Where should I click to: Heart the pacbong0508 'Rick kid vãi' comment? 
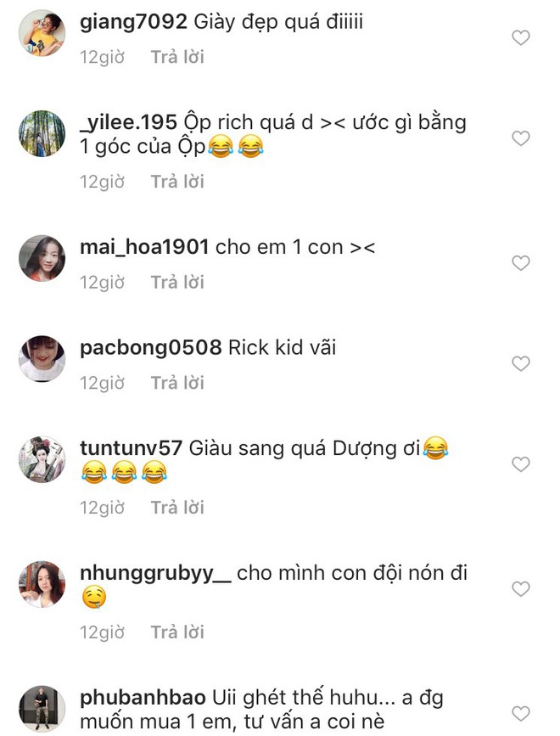click(x=521, y=363)
